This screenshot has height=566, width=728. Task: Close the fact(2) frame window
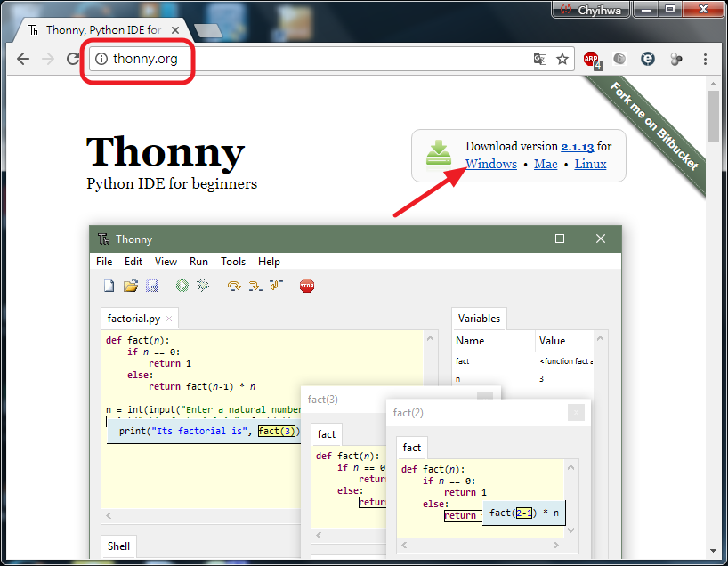576,412
